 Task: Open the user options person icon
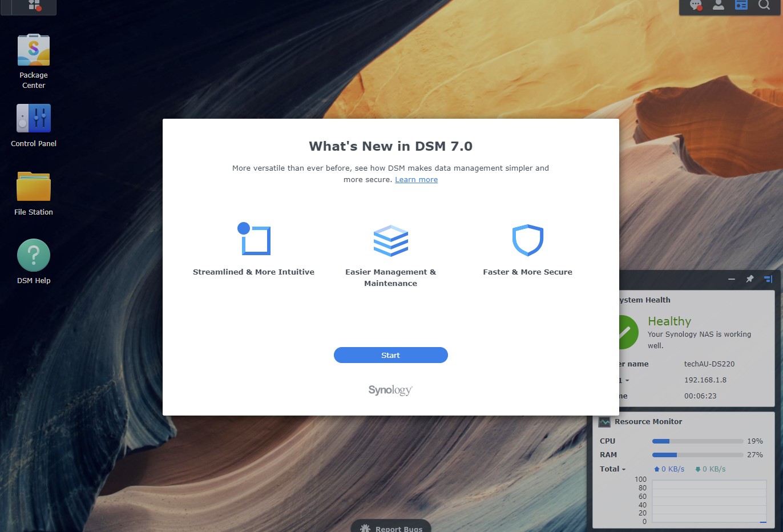point(719,5)
